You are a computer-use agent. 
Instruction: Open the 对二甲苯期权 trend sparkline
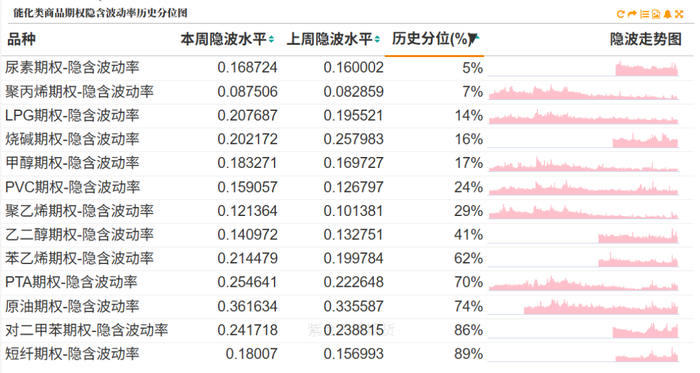click(583, 331)
